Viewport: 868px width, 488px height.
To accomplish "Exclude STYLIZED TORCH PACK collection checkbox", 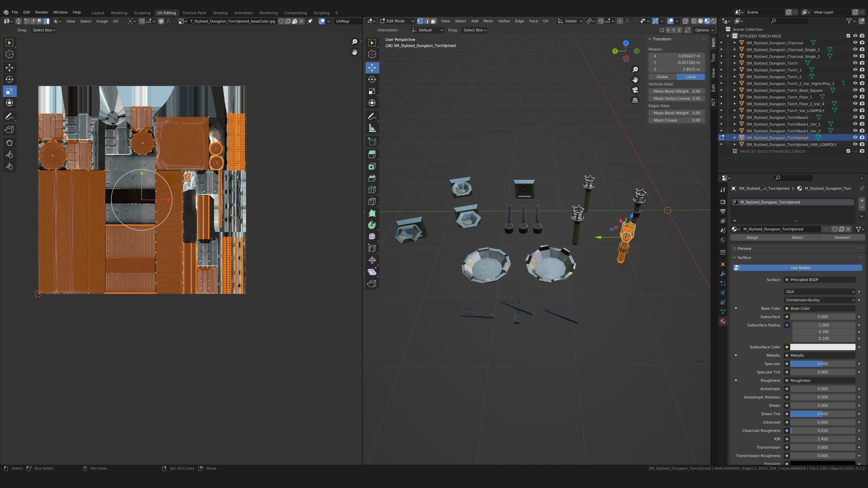I will tap(849, 36).
